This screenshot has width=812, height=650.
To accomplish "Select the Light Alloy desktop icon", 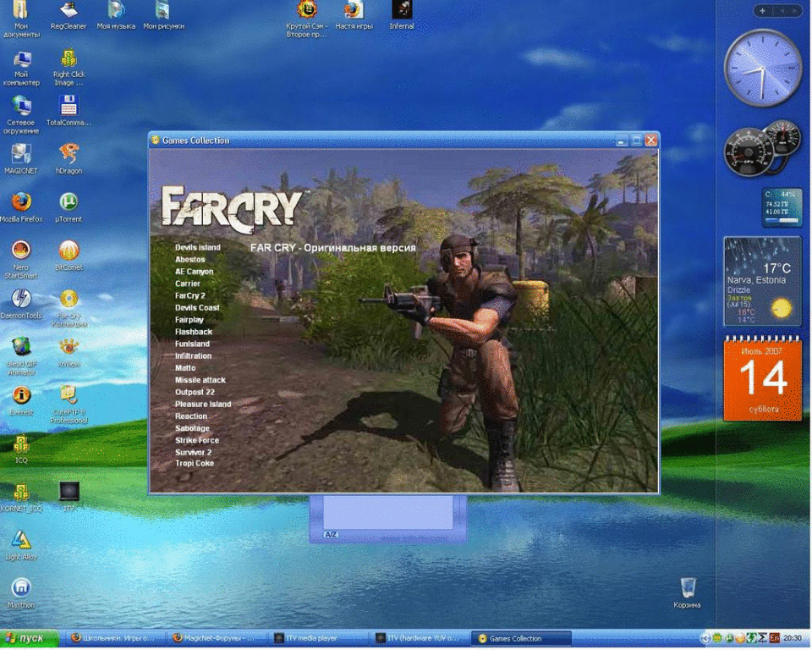I will tap(20, 546).
